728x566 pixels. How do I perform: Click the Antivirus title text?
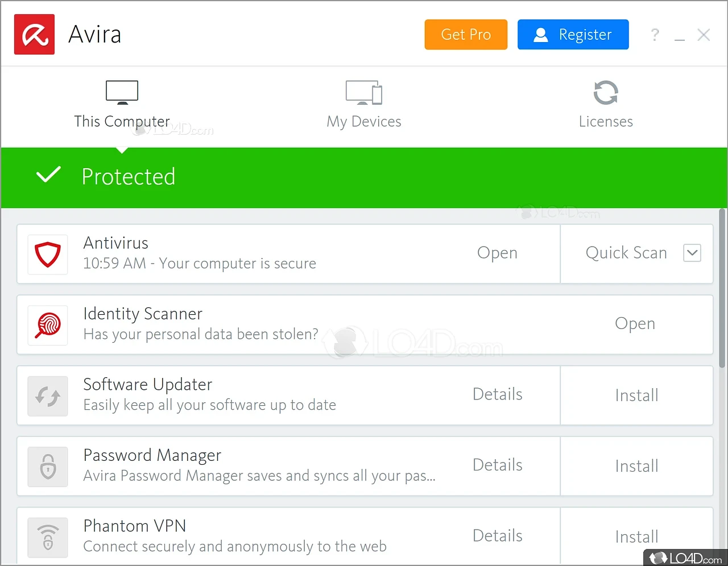(116, 243)
